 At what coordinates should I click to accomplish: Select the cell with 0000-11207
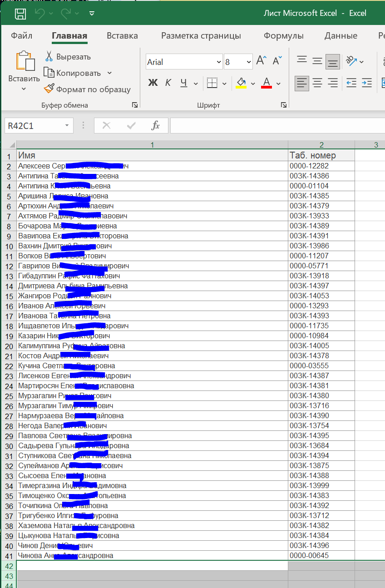(321, 256)
